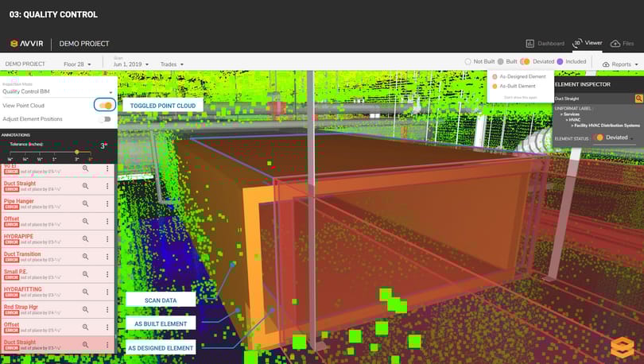The height and width of the screenshot is (364, 644).
Task: Click the Avvir logo
Action: pos(27,44)
